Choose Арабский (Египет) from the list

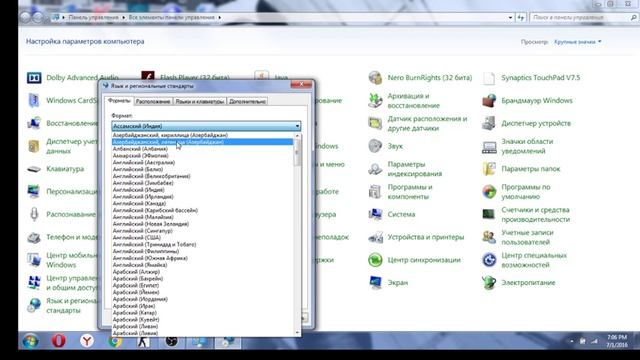tap(202, 285)
